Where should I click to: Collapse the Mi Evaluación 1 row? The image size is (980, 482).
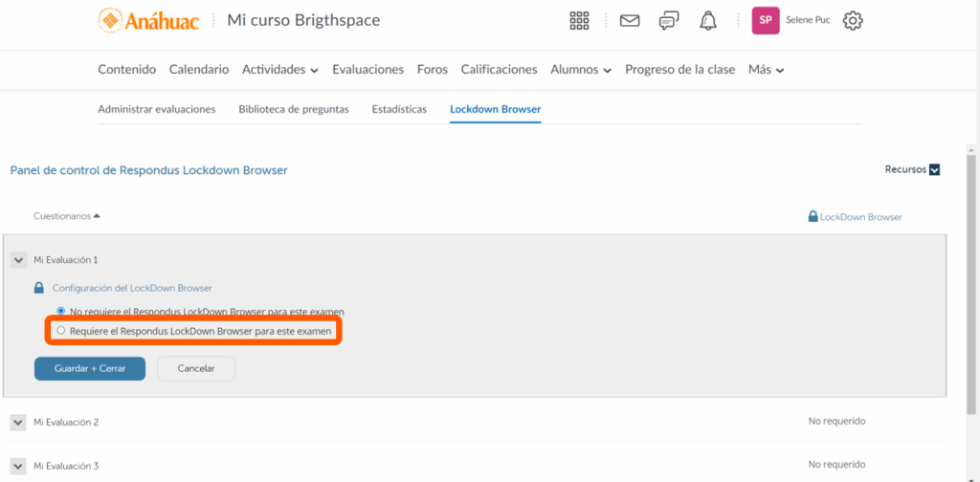pos(18,260)
